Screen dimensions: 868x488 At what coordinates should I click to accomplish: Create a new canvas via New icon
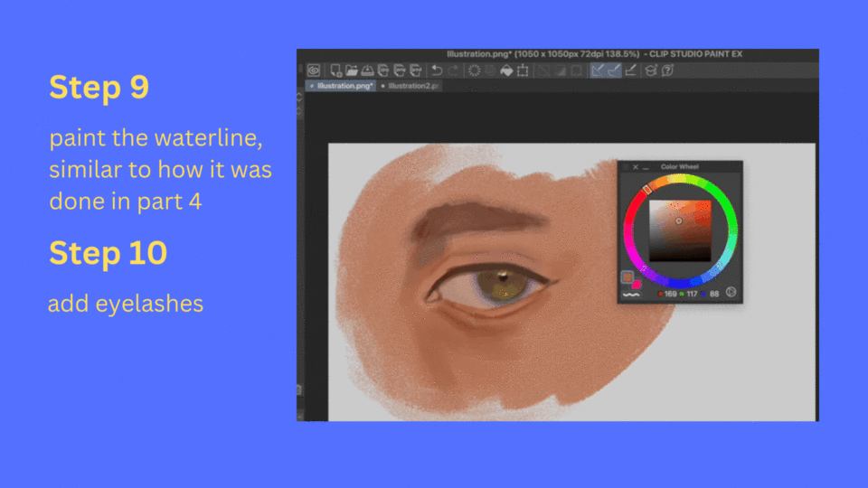point(335,70)
